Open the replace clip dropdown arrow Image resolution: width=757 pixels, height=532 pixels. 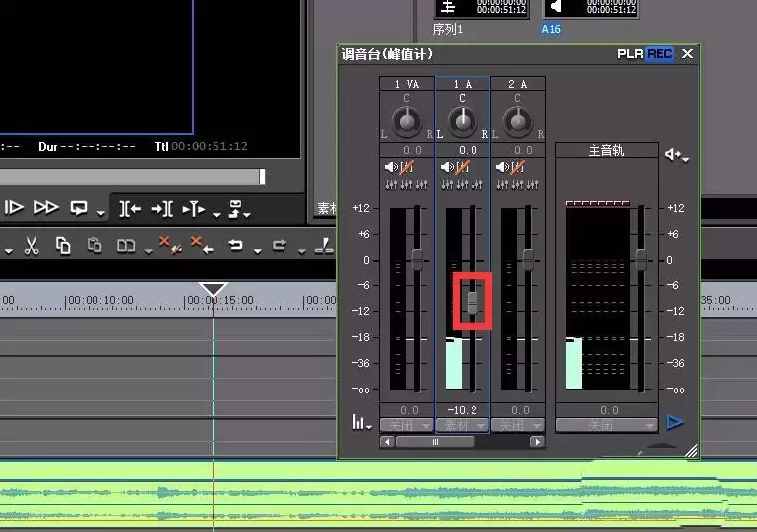[x=148, y=250]
